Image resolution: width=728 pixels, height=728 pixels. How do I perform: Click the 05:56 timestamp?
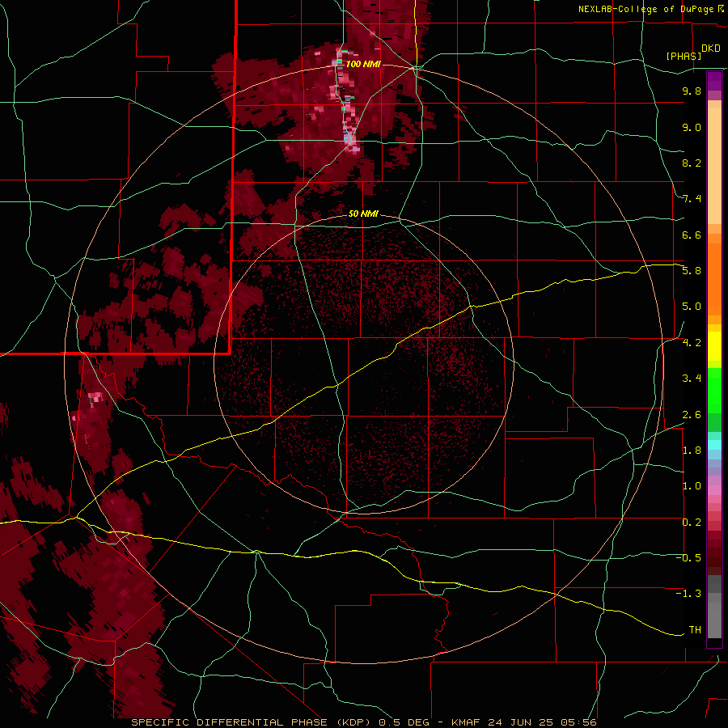(x=578, y=722)
